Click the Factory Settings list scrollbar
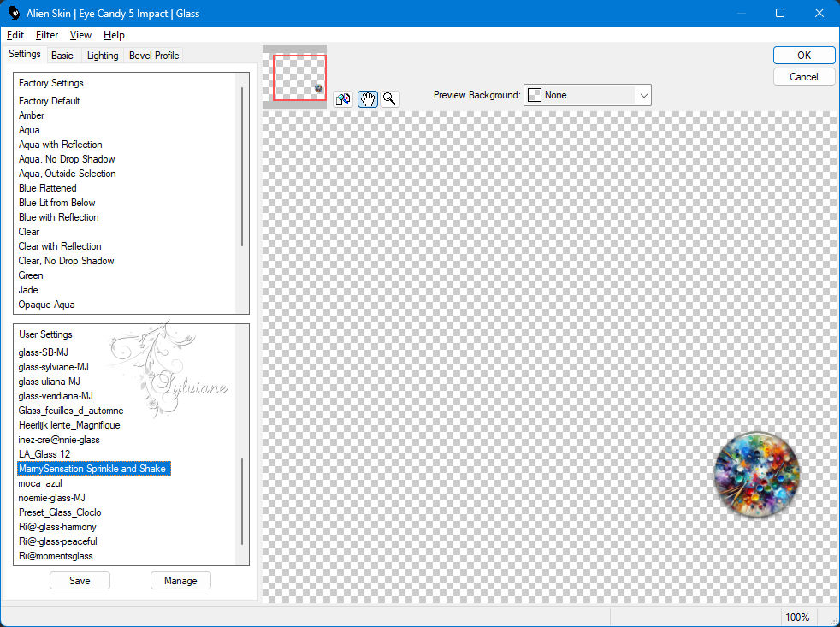The height and width of the screenshot is (627, 840). [242, 167]
